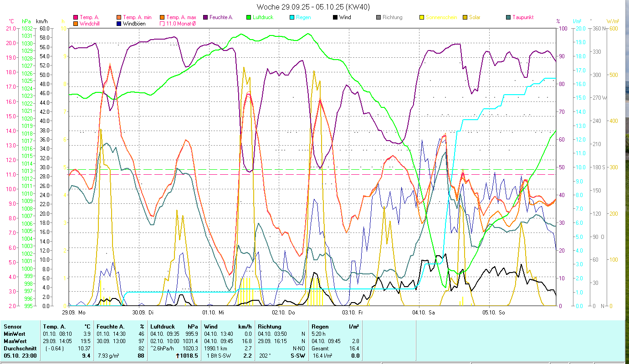Screen dimensions: 629x364
Task: Select the '01.10. Mi' date label
Action: tap(213, 312)
